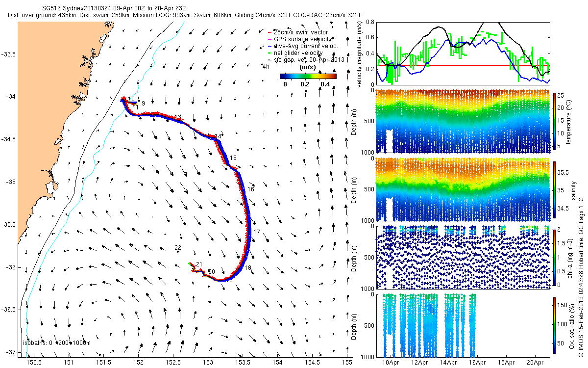Click the map longitude tick '150.5'
This screenshot has width=588, height=368.
(x=34, y=363)
